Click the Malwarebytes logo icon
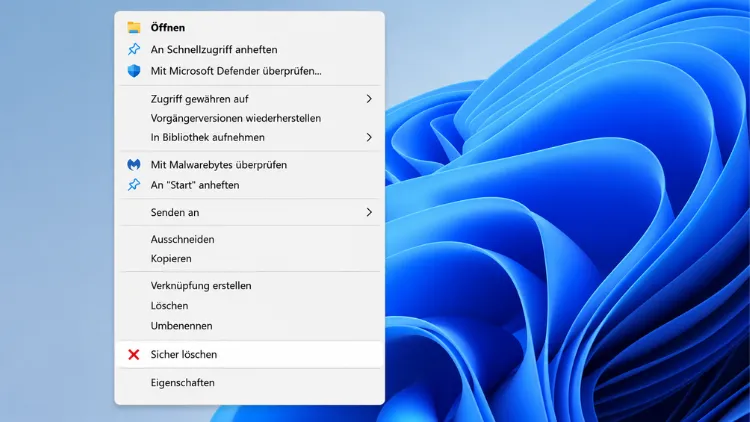 pos(134,165)
